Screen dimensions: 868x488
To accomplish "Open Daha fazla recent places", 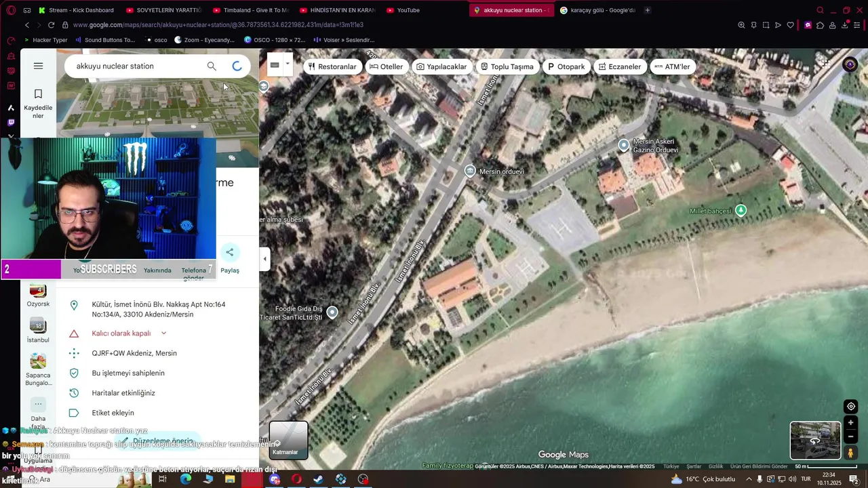I will tap(38, 413).
